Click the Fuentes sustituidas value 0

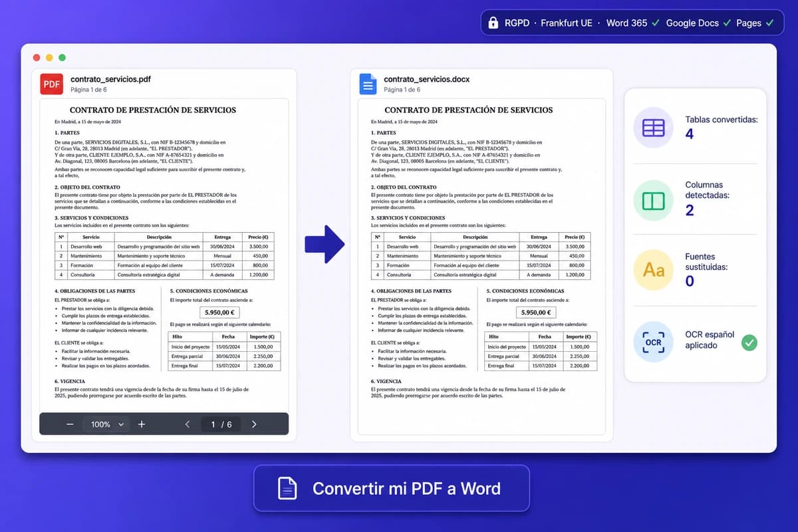pos(690,281)
